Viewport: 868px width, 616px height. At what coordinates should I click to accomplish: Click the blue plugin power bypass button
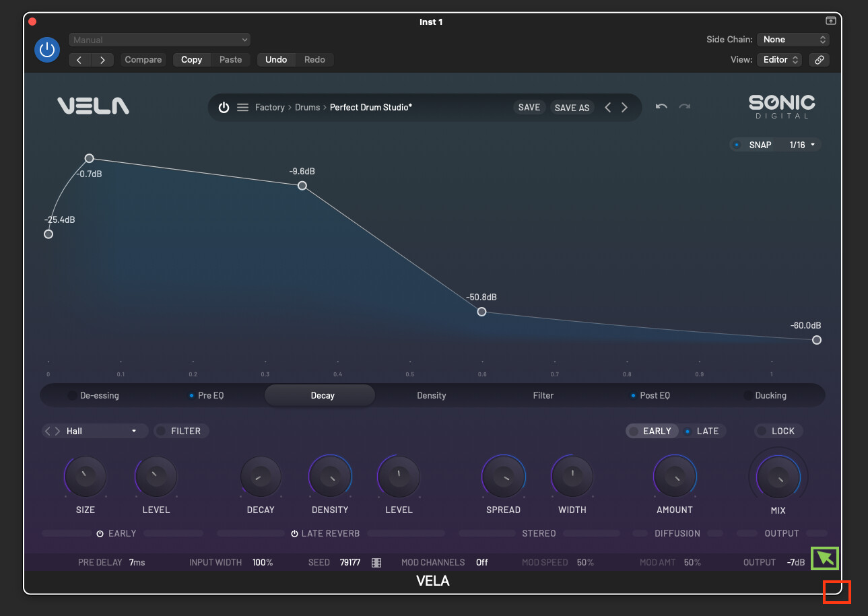pyautogui.click(x=46, y=50)
